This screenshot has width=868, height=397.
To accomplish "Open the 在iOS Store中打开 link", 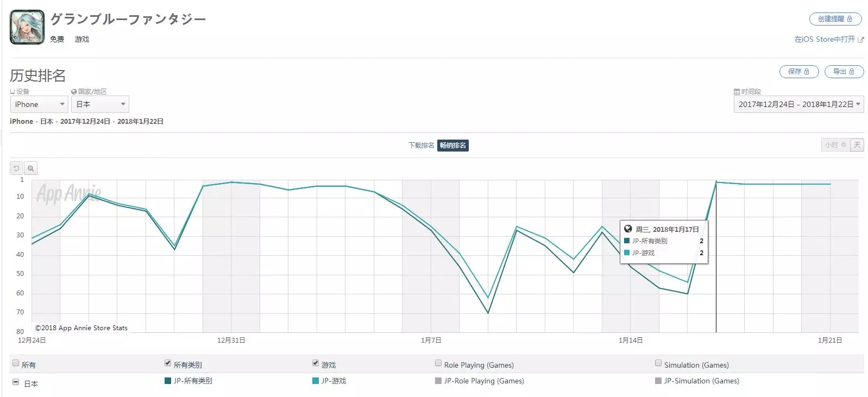I will click(825, 40).
